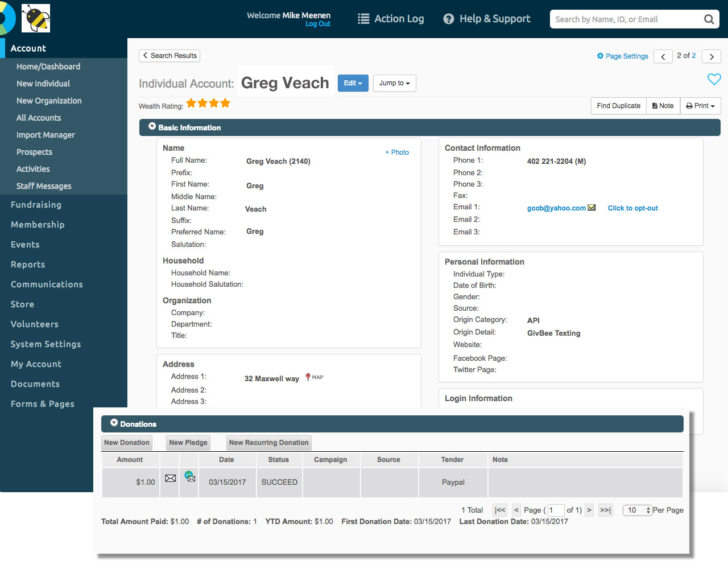The image size is (728, 569).
Task: Open System Settings
Action: click(x=46, y=344)
